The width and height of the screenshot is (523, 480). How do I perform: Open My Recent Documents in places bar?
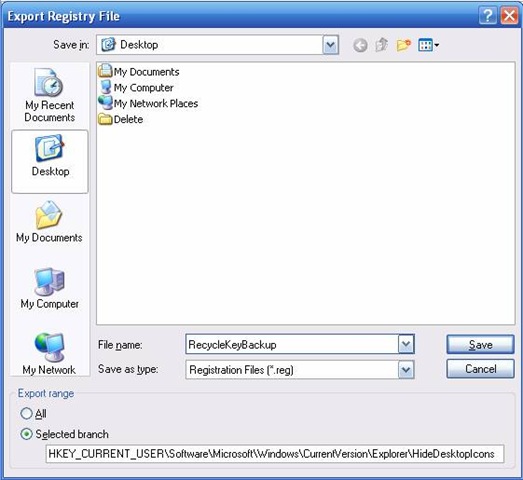click(x=49, y=95)
